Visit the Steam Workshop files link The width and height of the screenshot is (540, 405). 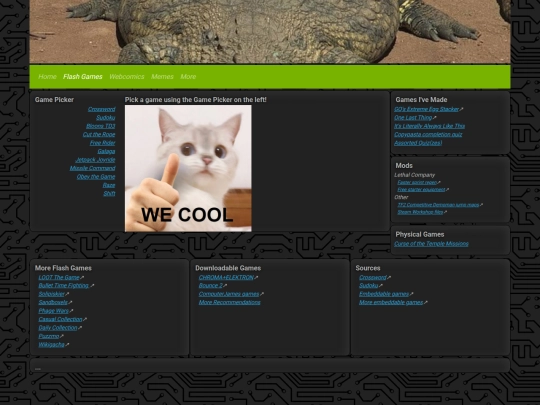420,212
